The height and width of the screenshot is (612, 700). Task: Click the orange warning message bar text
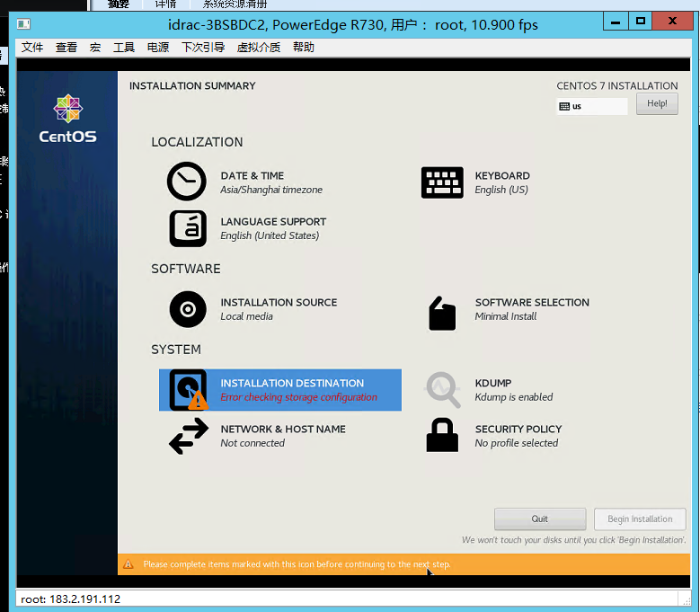pos(297,564)
